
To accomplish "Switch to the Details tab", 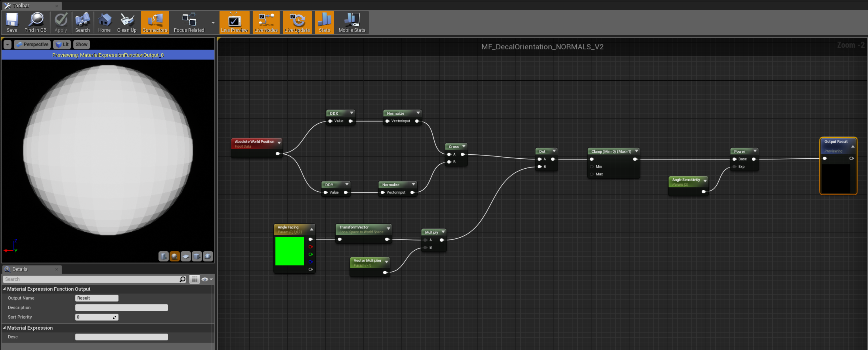I will coord(20,269).
